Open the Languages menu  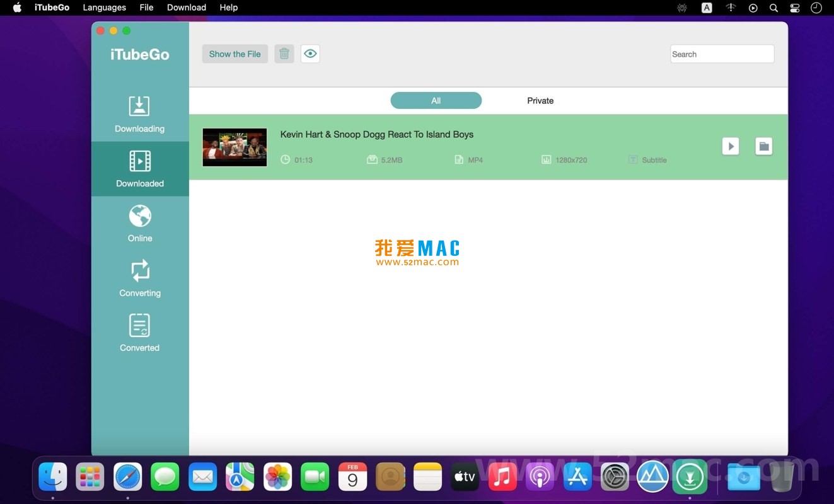(x=104, y=8)
